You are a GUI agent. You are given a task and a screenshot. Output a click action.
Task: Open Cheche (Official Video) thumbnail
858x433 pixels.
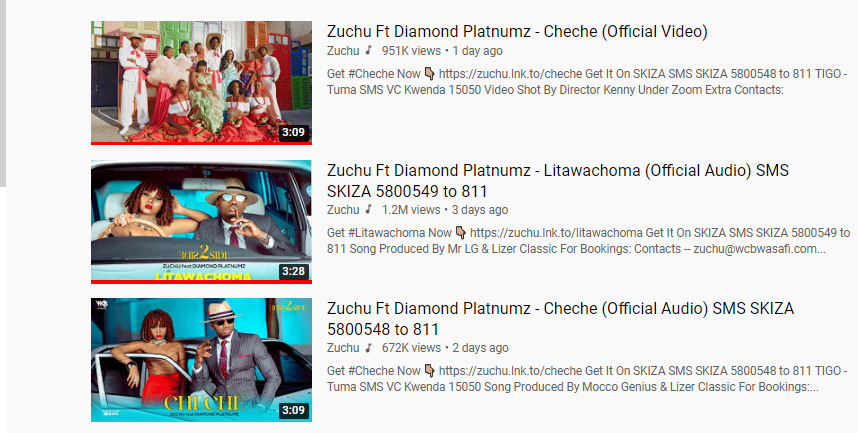201,83
